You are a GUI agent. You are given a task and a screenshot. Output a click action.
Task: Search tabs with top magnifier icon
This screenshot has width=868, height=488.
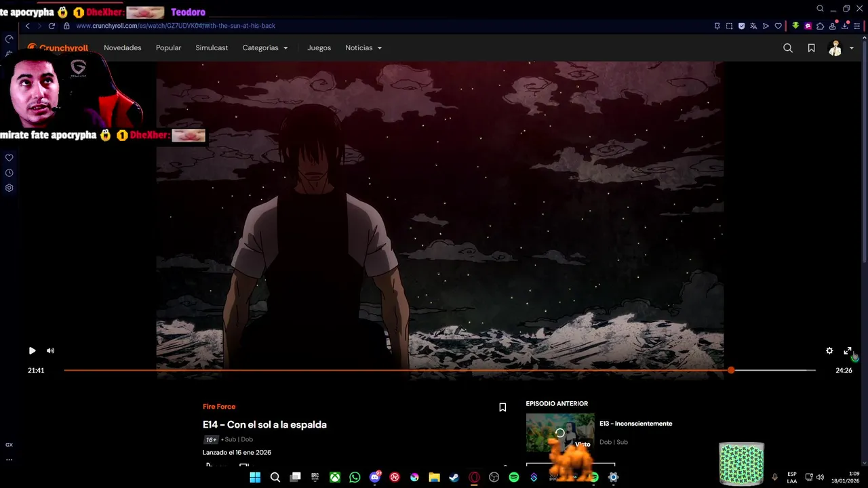click(x=820, y=9)
